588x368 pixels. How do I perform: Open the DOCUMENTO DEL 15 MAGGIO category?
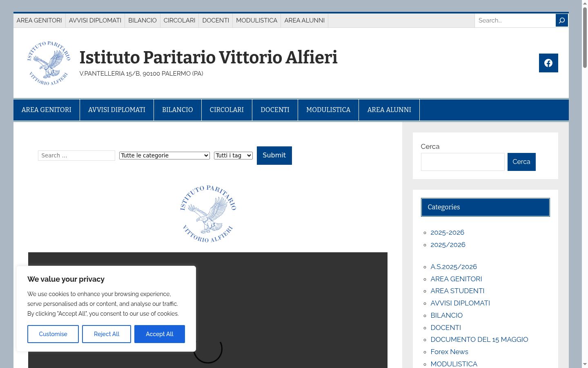point(479,339)
